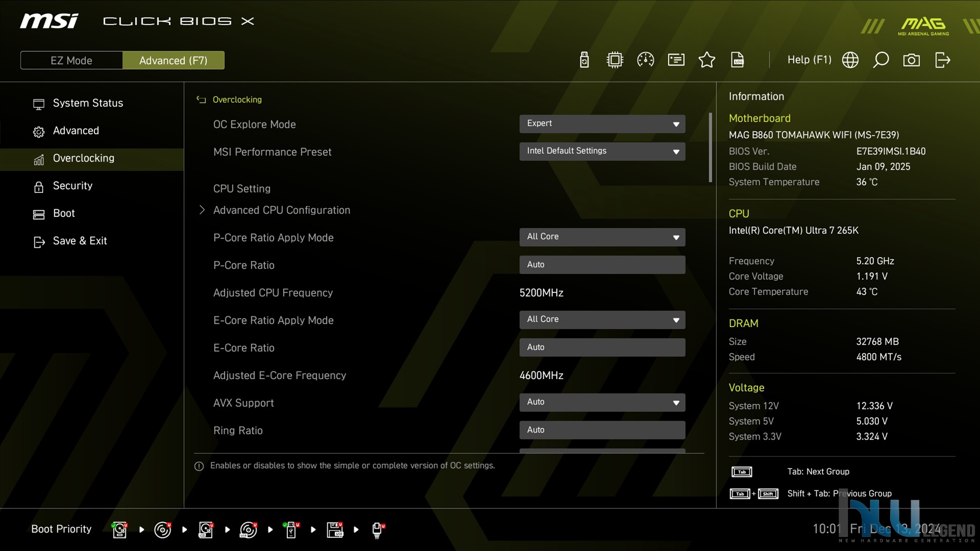Click the 'Adjusted CPU Frequency' 5200MHz value
This screenshot has width=980, height=551.
(x=541, y=293)
